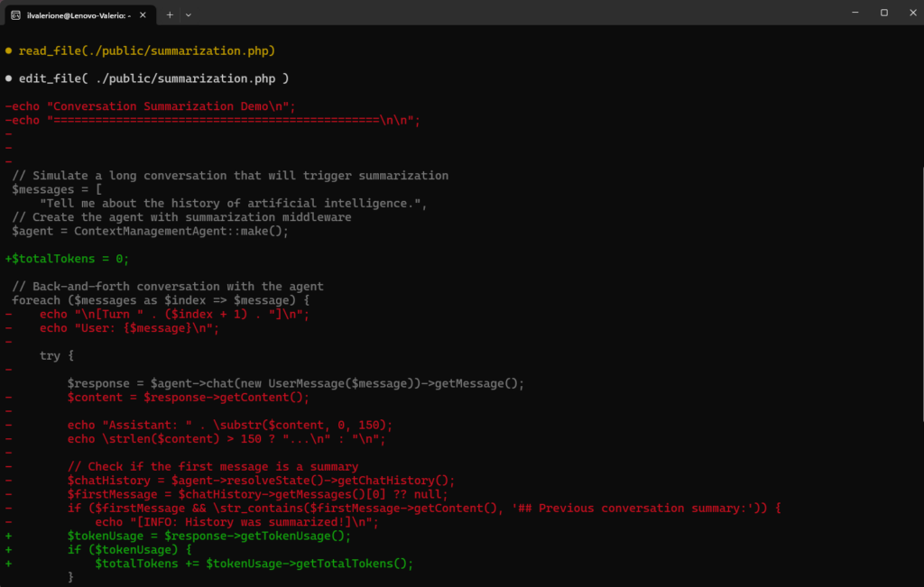Click the 'Check if the first message' comment
Screen dimensions: 924x587
click(x=213, y=467)
